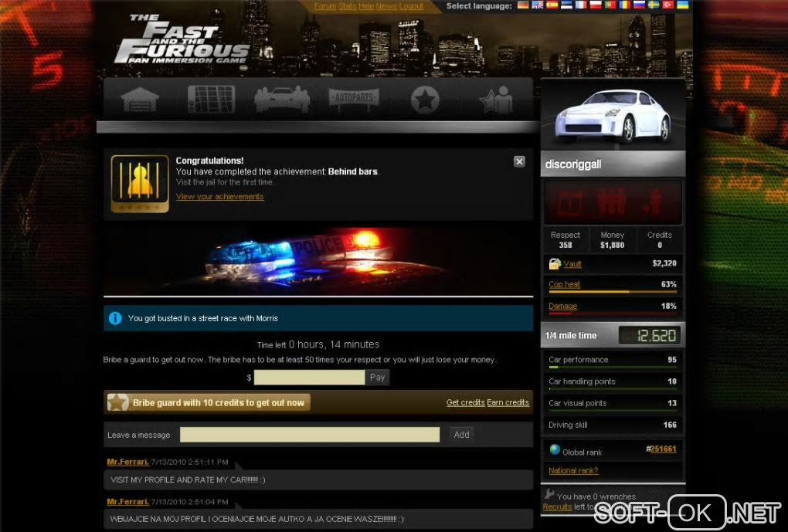Click the Add message button

461,435
